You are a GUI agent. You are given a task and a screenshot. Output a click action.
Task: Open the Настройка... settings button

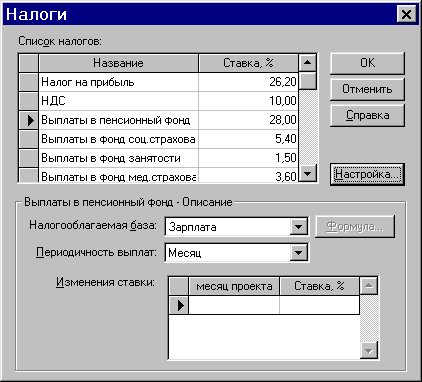point(367,174)
